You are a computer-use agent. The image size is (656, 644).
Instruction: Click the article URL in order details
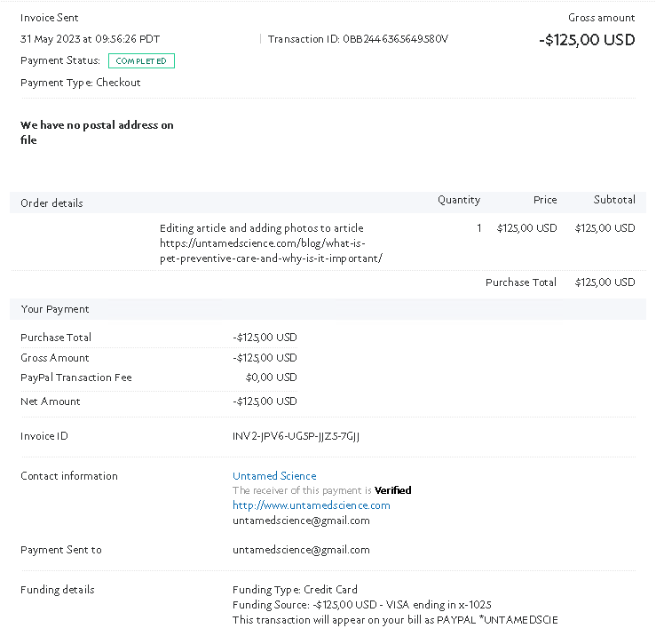pos(271,250)
